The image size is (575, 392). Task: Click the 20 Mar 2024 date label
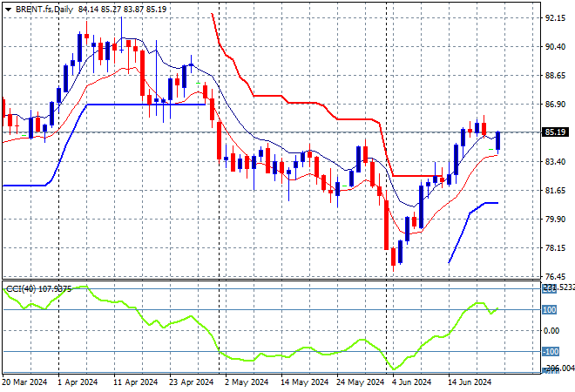tap(25, 382)
